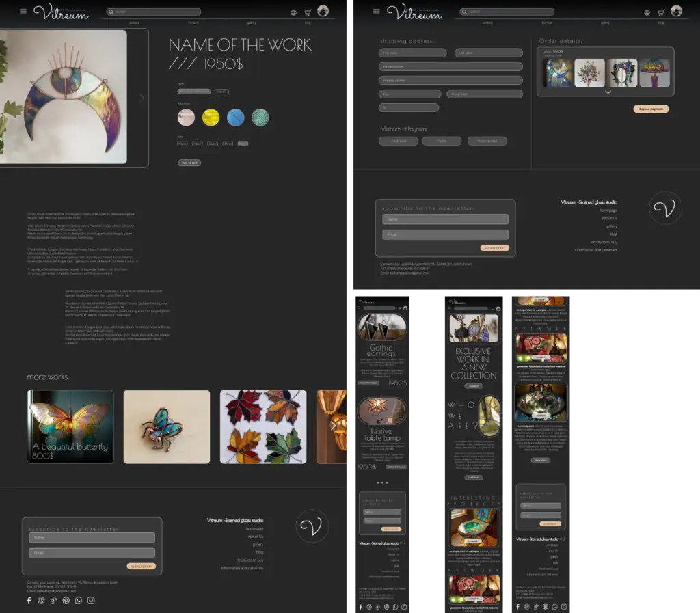Screen dimensions: 700x613
Task: Click the globe language icon on product page
Action: [x=293, y=12]
